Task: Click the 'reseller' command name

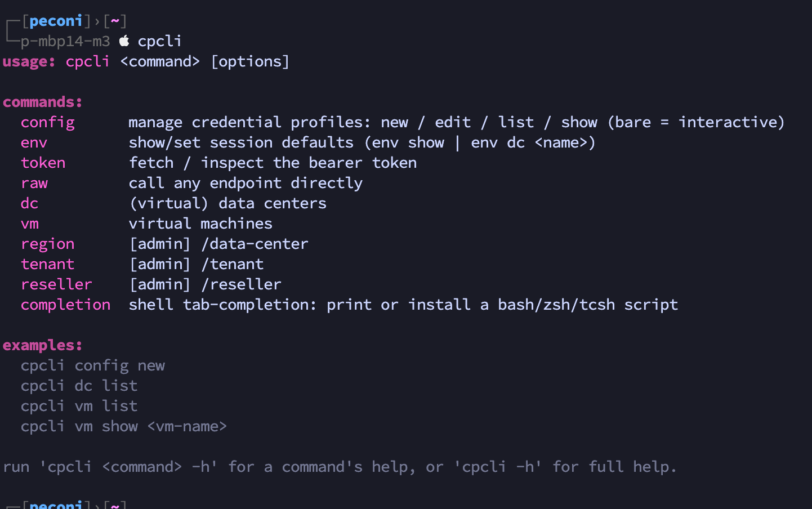Action: (56, 284)
